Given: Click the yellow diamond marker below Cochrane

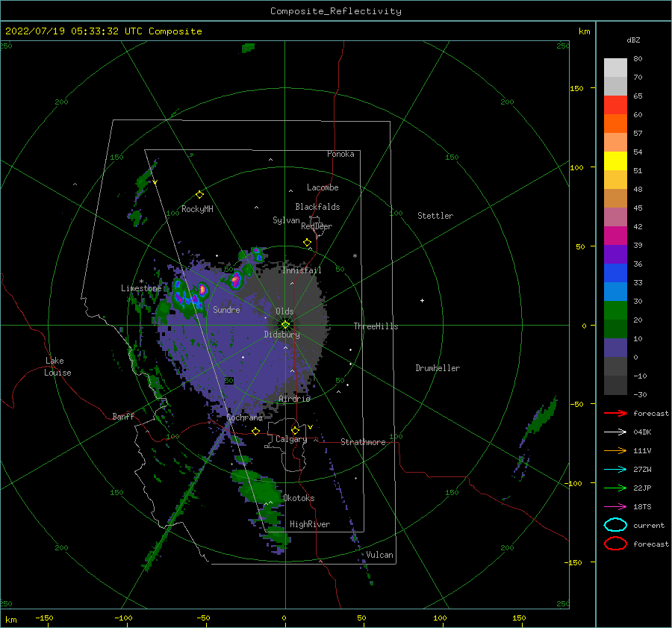Looking at the screenshot, I should [x=256, y=431].
